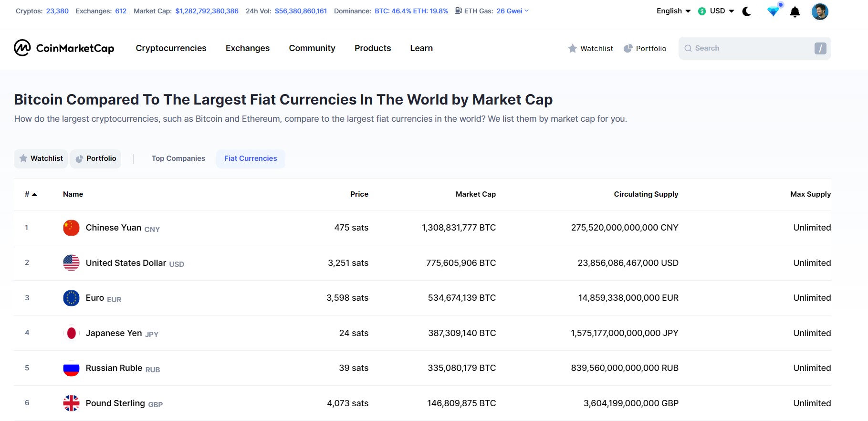
Task: Click the 23,856,086,467,000 USD supply value
Action: pyautogui.click(x=628, y=263)
